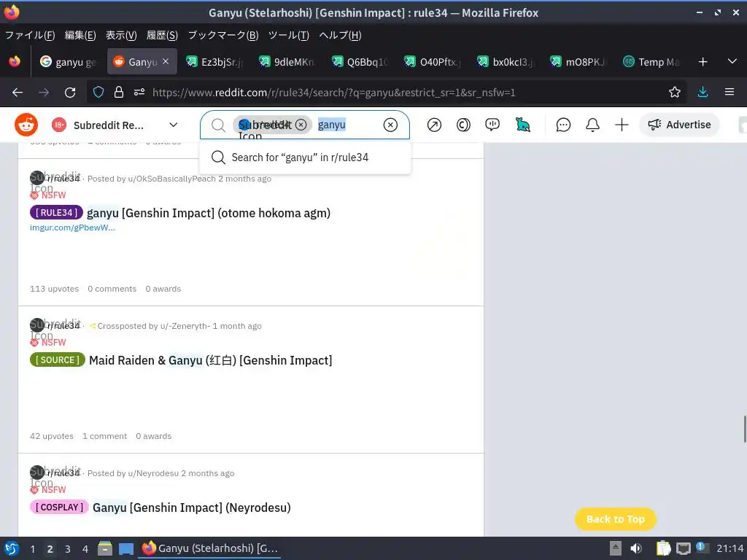Open the imgur.com/gPbewW... link
Screen dimensions: 747x560
(x=72, y=227)
